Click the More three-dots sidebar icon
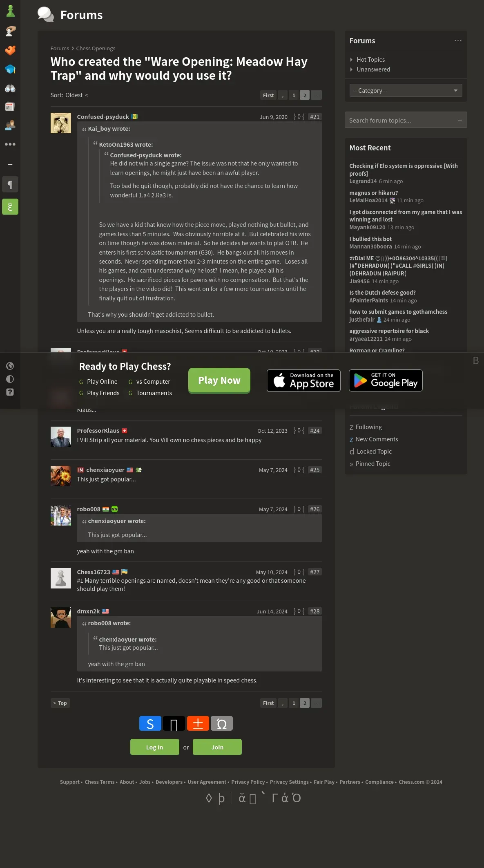This screenshot has width=484, height=868. pos(10,144)
